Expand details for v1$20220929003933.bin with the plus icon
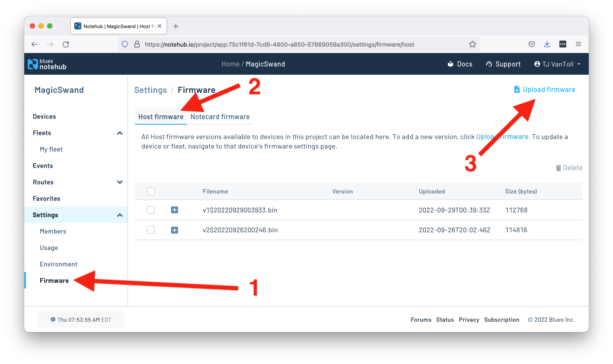 click(175, 210)
